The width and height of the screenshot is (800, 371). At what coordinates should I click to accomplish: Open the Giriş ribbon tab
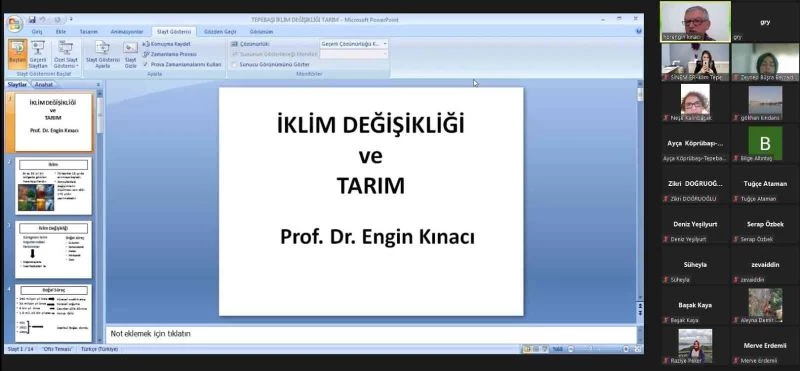pos(37,32)
